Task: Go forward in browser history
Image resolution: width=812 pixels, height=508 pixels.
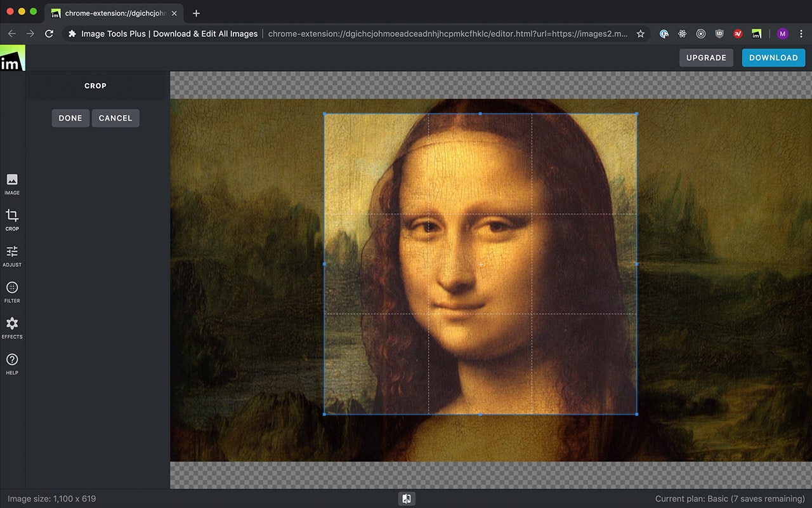Action: pyautogui.click(x=30, y=34)
